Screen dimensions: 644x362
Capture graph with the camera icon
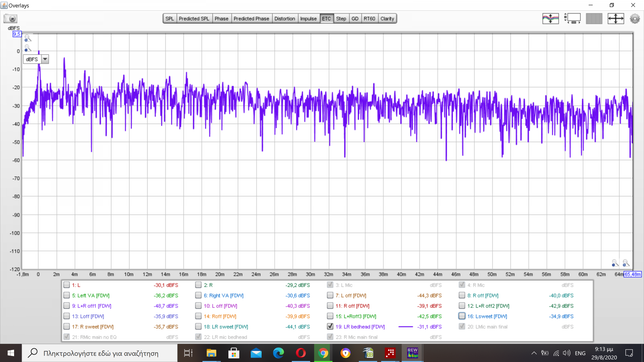point(10,18)
